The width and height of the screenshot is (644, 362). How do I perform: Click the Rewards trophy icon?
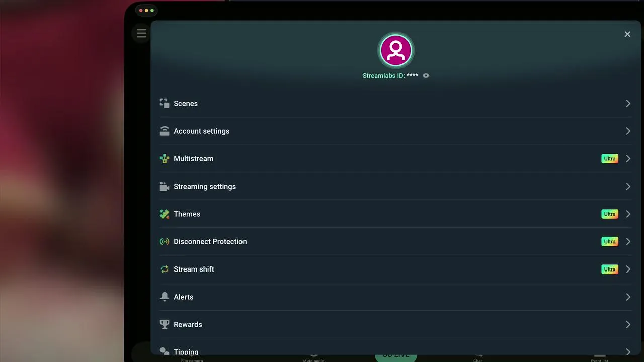(x=165, y=324)
